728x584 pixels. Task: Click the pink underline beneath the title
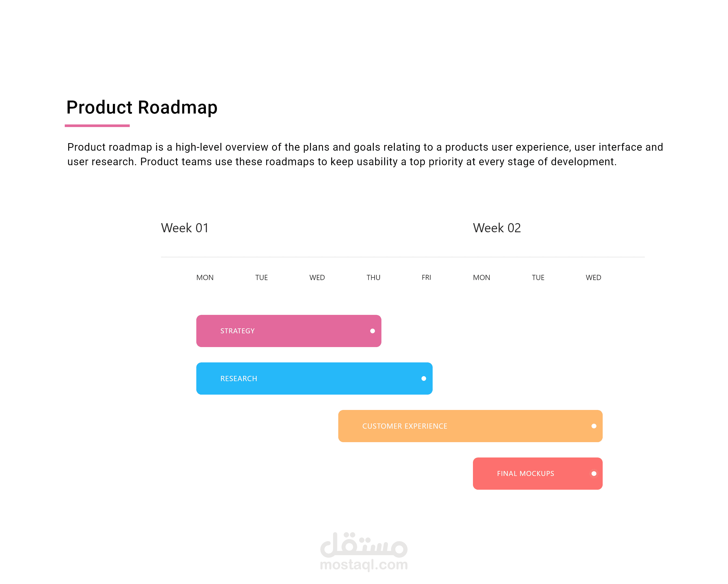coord(97,126)
